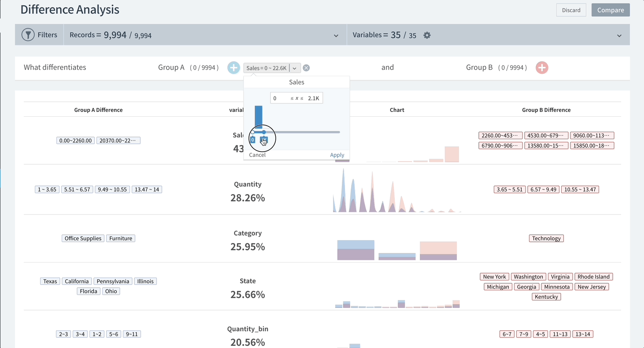Screen dimensions: 644x348
Task: Expand the Variables panel chevron
Action: [x=619, y=36]
